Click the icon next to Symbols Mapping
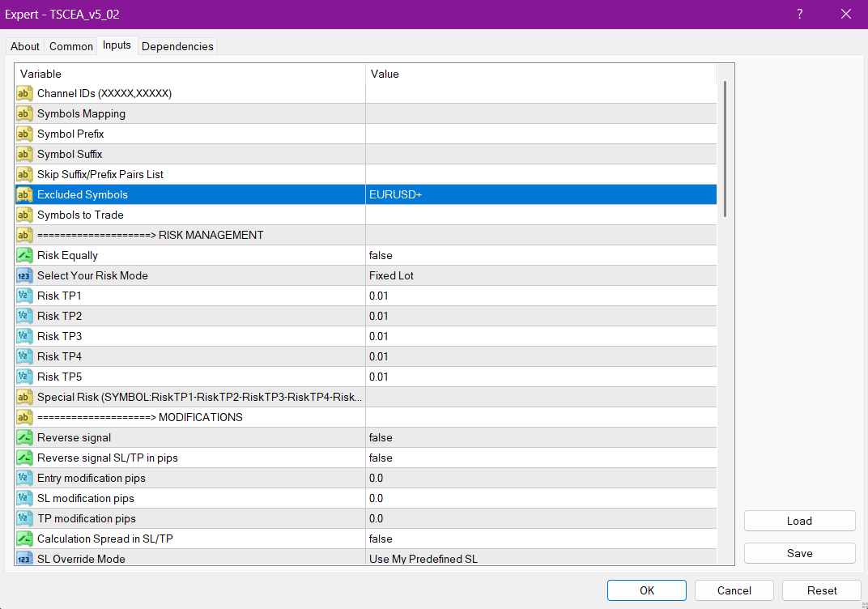 point(24,114)
